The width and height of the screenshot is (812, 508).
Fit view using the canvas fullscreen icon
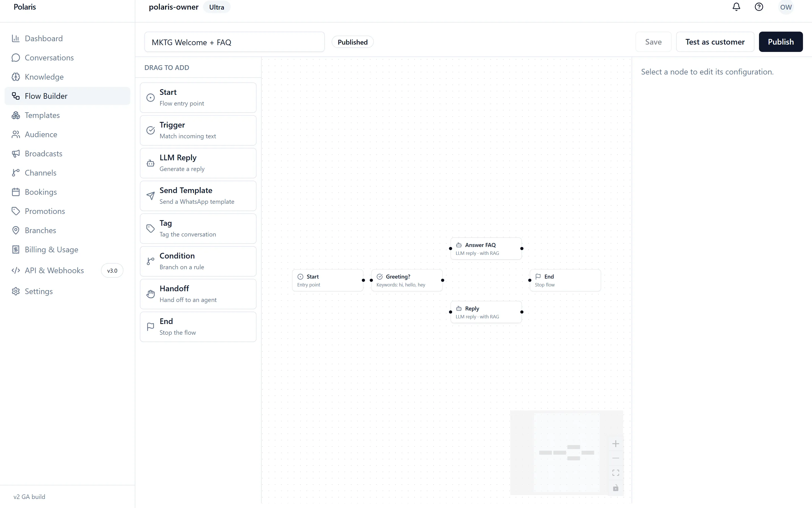tap(616, 473)
